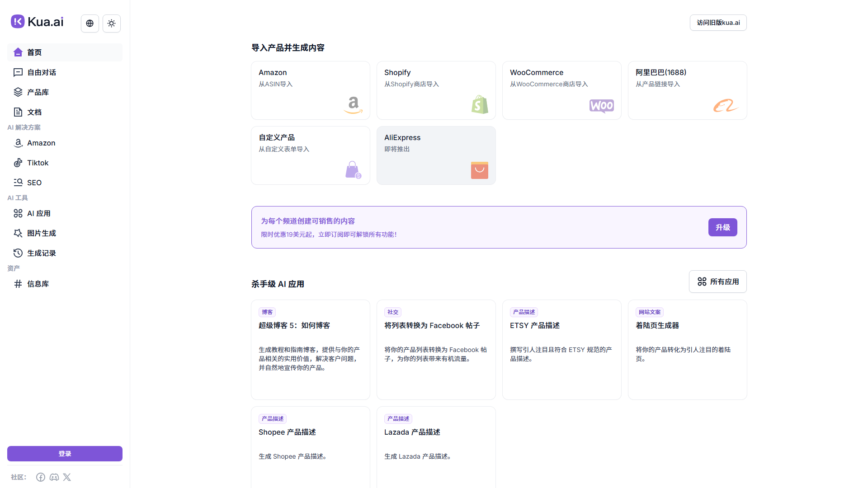Open the Facebook community icon

[41, 477]
